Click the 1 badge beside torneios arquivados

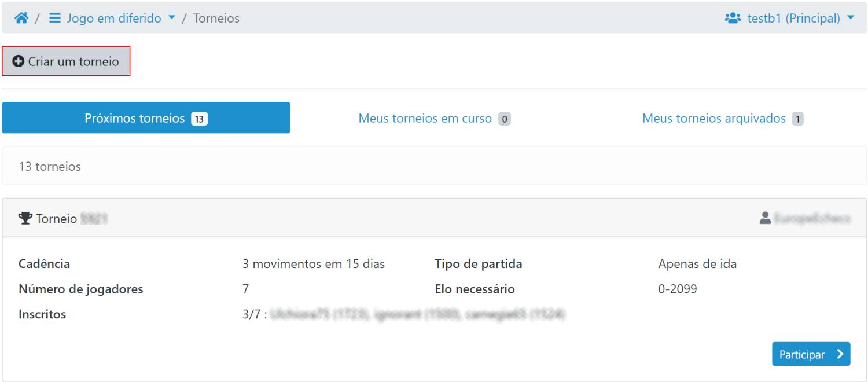[x=798, y=119]
